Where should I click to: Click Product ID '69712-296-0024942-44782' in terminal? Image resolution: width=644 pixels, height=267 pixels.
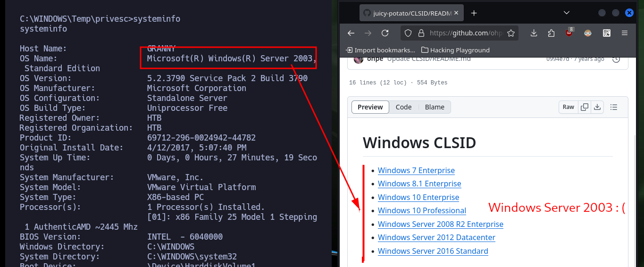tap(201, 138)
